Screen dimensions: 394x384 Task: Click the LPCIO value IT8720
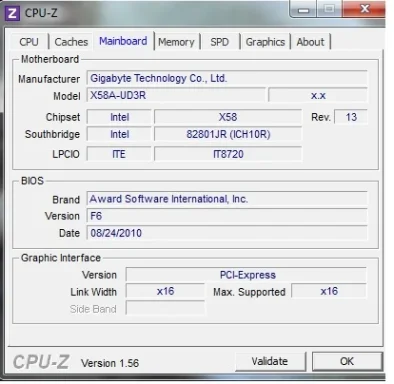pos(228,154)
